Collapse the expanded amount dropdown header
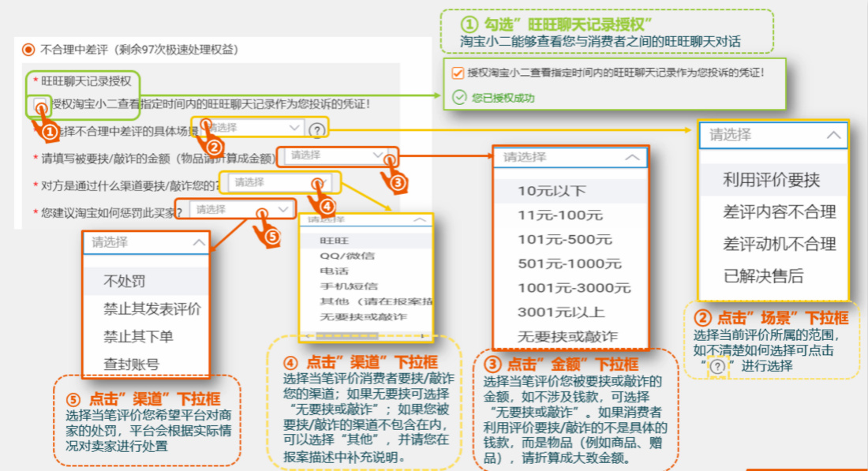 tap(570, 157)
